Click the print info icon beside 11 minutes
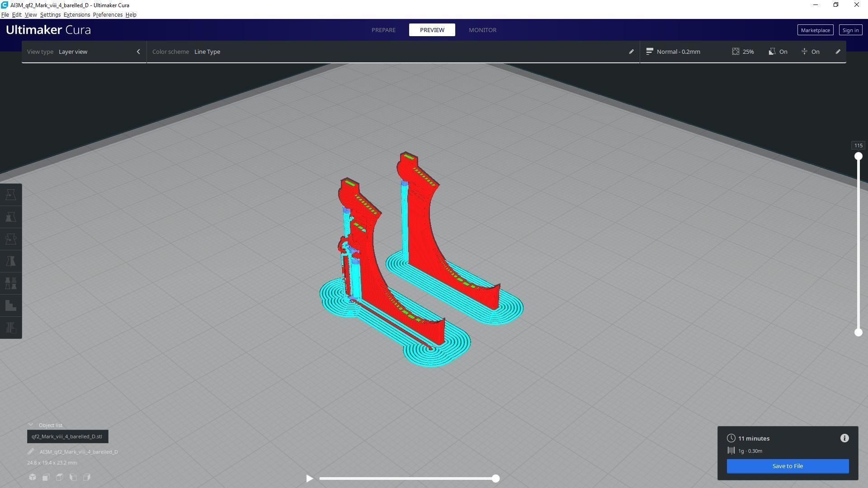Image resolution: width=868 pixels, height=488 pixels. tap(844, 438)
